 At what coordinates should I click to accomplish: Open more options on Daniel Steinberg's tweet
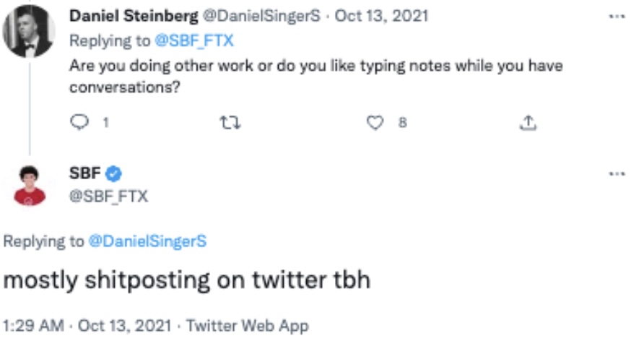point(617,15)
